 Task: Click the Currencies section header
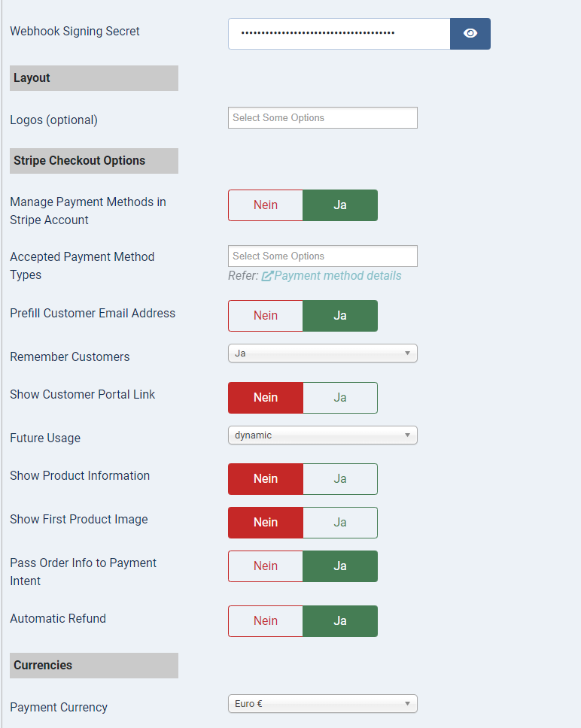94,666
